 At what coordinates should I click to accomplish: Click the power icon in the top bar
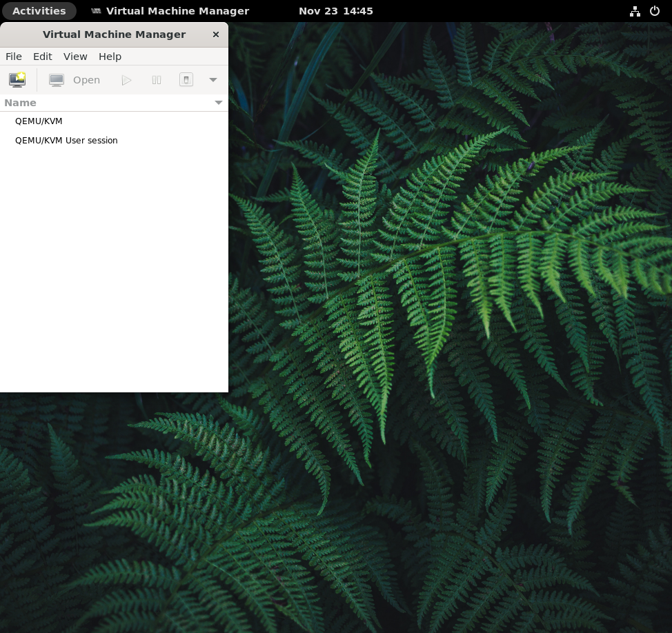pos(654,10)
